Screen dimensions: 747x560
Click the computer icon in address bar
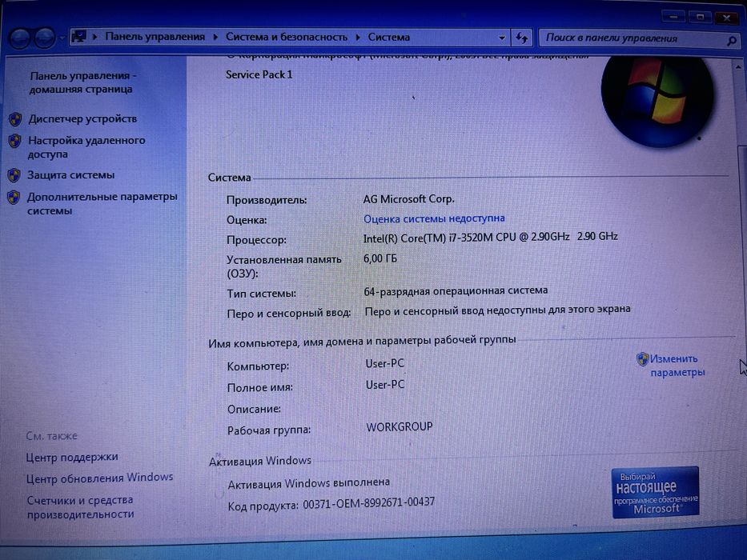(x=79, y=36)
